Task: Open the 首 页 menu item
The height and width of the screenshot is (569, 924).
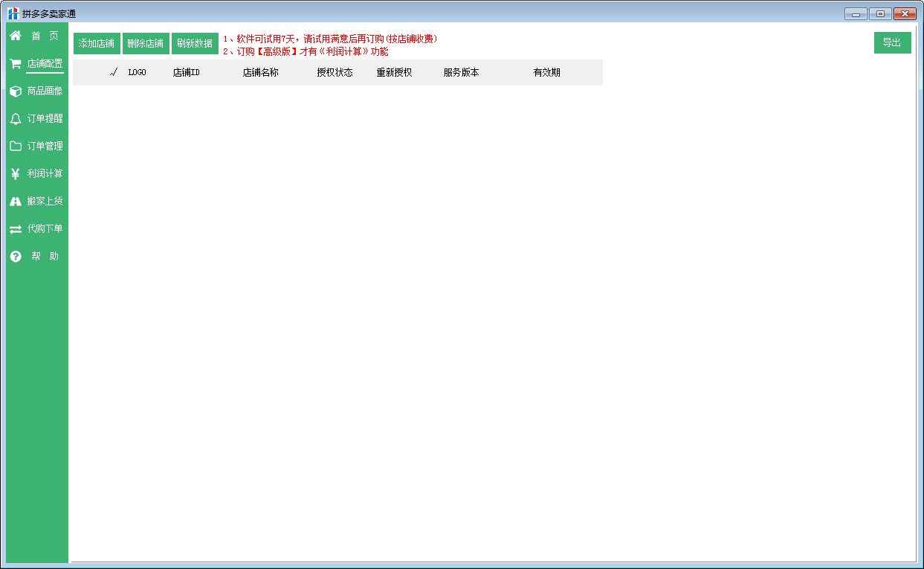Action: [x=45, y=36]
